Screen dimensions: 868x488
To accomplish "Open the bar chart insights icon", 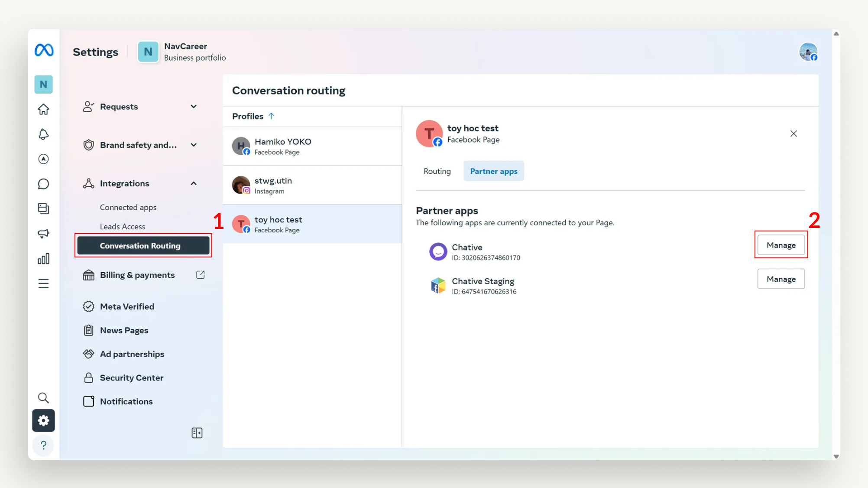I will pos(43,259).
